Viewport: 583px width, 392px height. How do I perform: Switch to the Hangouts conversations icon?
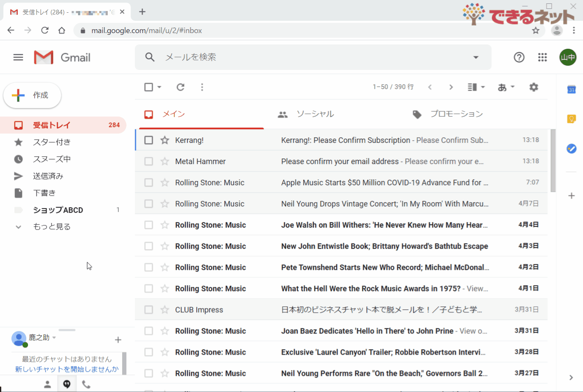(x=67, y=384)
